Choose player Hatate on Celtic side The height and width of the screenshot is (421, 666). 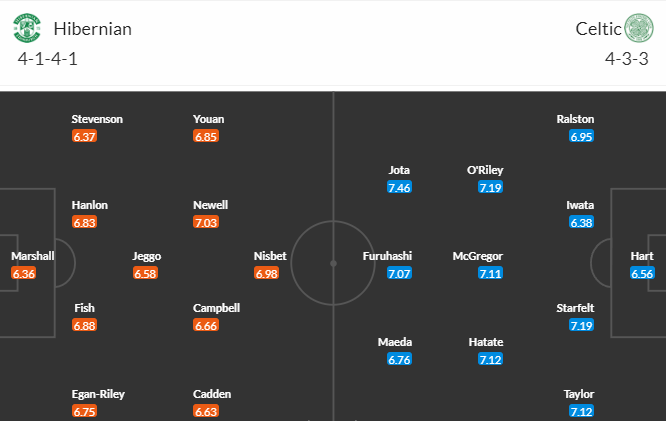(485, 342)
